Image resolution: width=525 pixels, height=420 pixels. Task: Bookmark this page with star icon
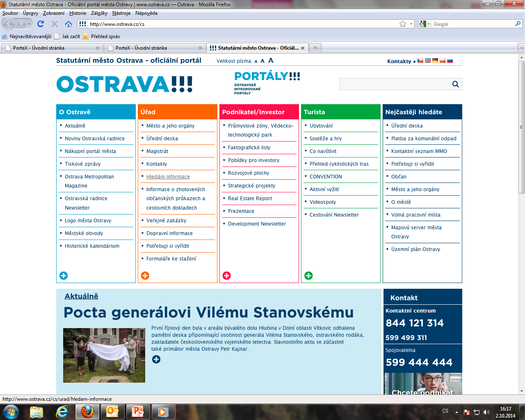click(x=403, y=24)
